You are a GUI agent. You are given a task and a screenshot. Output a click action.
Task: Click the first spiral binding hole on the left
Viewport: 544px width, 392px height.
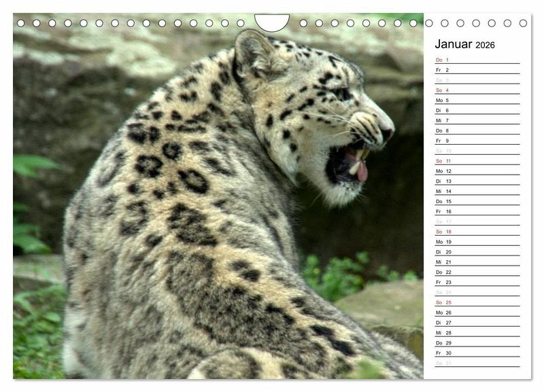[20, 23]
